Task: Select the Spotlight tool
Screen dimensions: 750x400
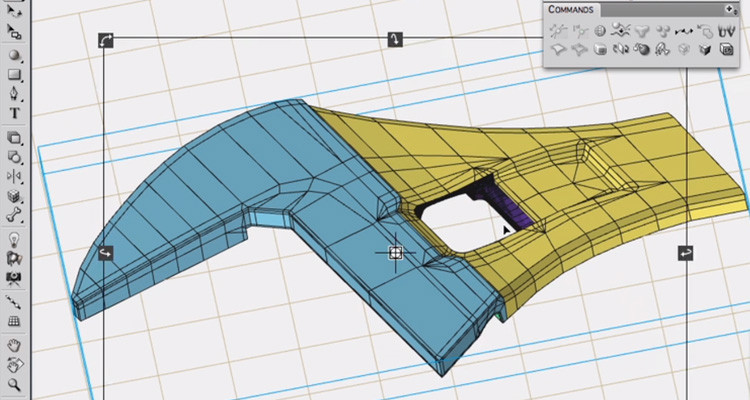Action: pos(14,258)
